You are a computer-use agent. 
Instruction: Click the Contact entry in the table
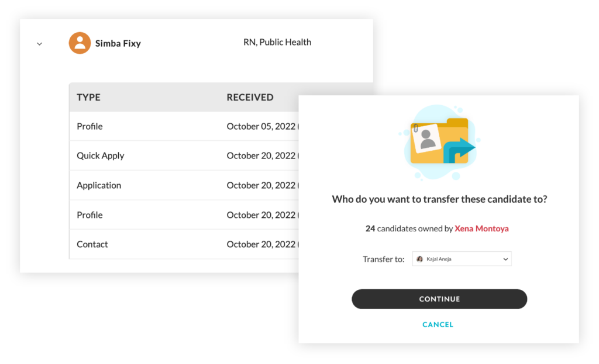[x=92, y=244]
